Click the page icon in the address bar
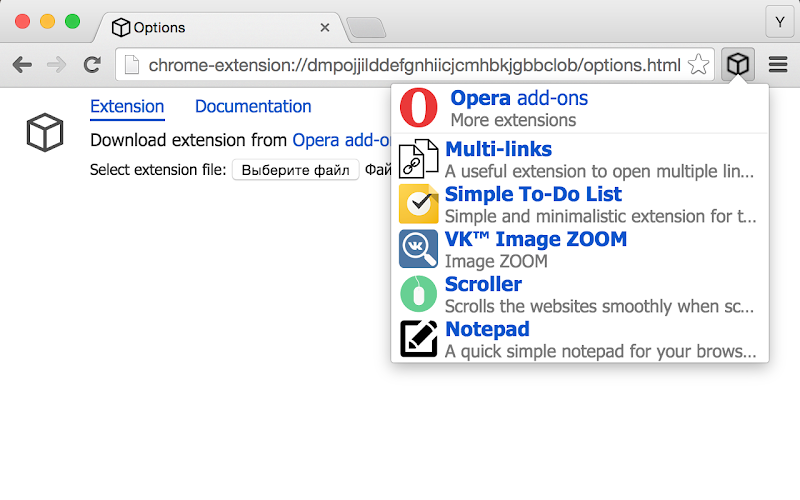The height and width of the screenshot is (500, 800). pos(132,65)
